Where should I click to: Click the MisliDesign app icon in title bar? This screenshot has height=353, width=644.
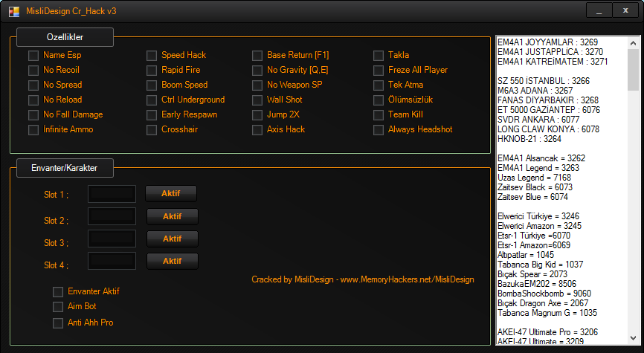[x=14, y=11]
